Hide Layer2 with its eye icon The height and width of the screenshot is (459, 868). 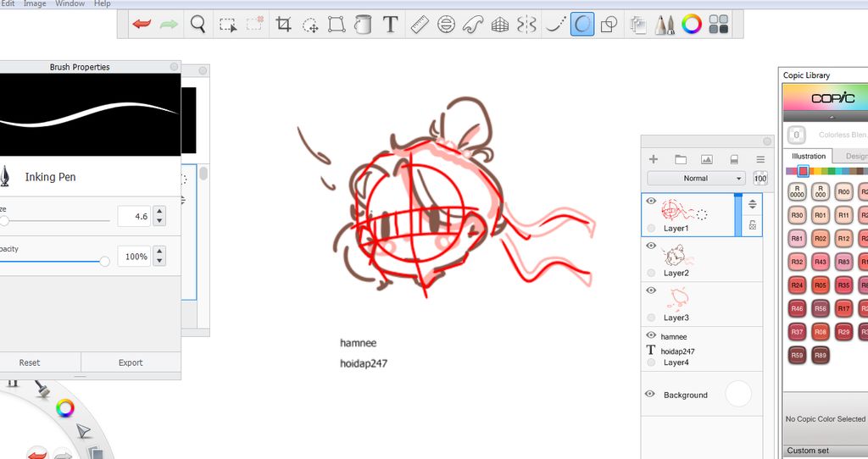pyautogui.click(x=651, y=246)
